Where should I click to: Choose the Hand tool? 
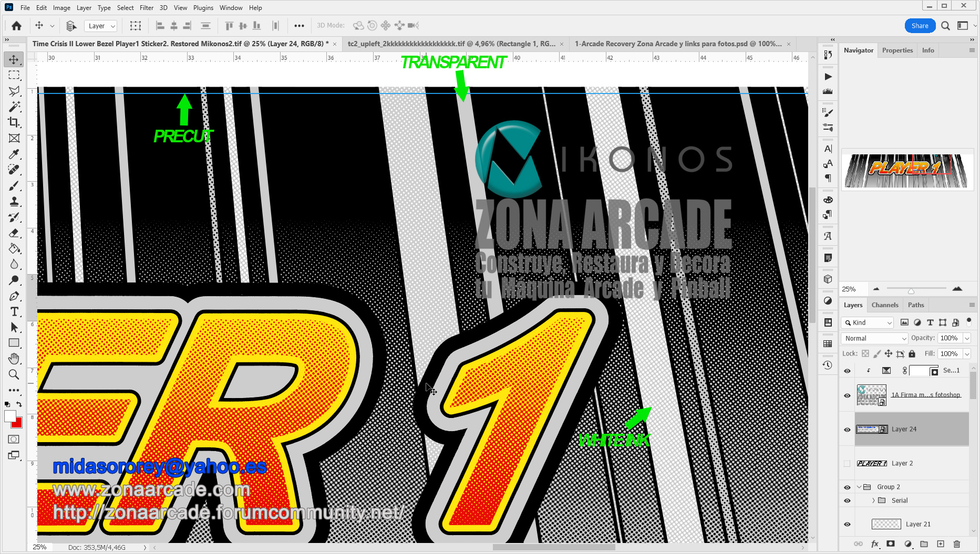coord(14,359)
